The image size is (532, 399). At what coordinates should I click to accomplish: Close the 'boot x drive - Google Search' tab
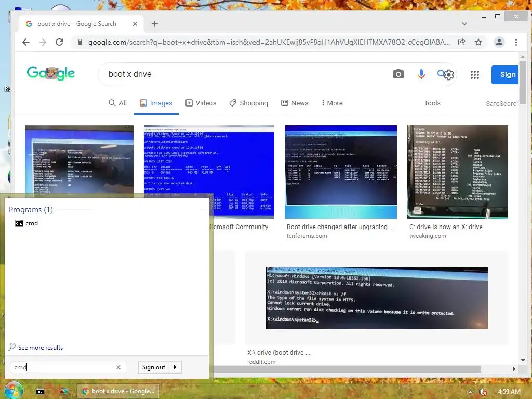pyautogui.click(x=135, y=24)
